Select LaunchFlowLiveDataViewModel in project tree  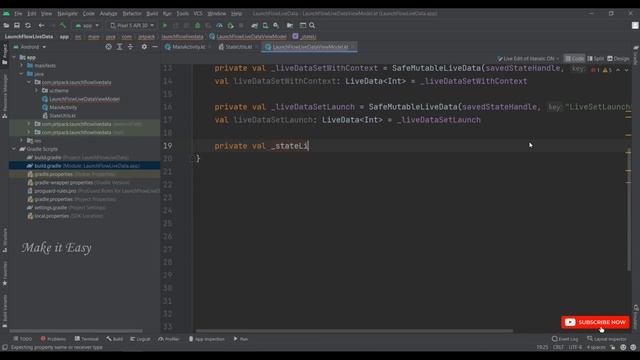81,99
